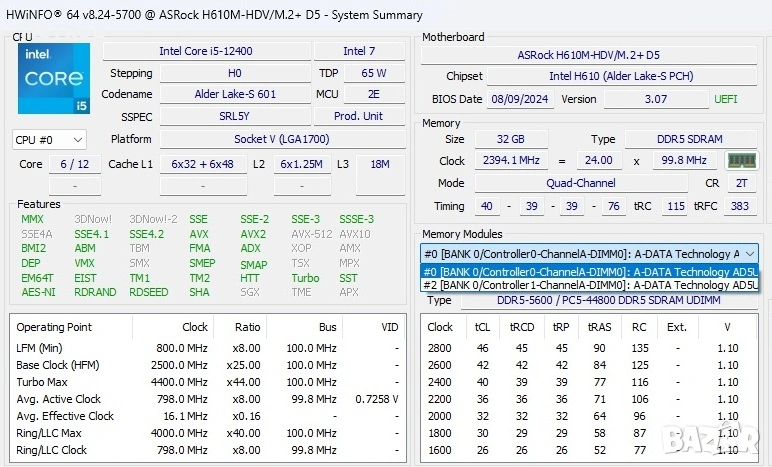Click the Quad-Channel memory mode field
This screenshot has width=772, height=467.
click(x=580, y=183)
